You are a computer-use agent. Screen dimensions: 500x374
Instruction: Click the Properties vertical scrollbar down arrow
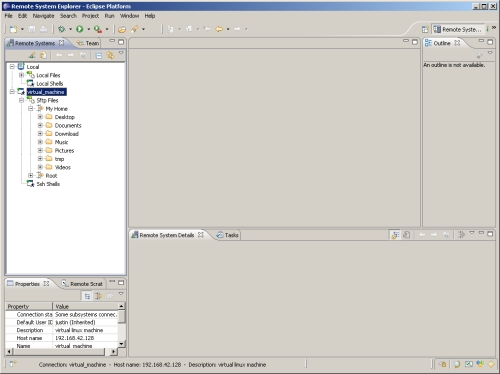coord(122,344)
